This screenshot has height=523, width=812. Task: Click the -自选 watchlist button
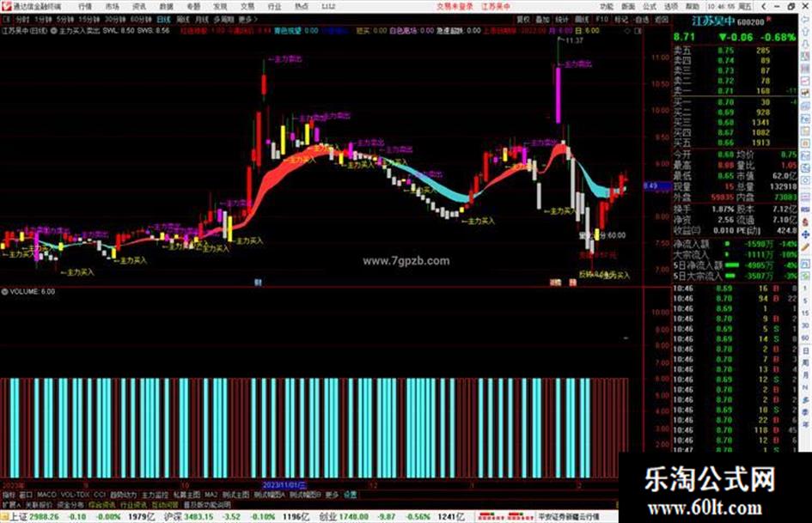[x=641, y=19]
